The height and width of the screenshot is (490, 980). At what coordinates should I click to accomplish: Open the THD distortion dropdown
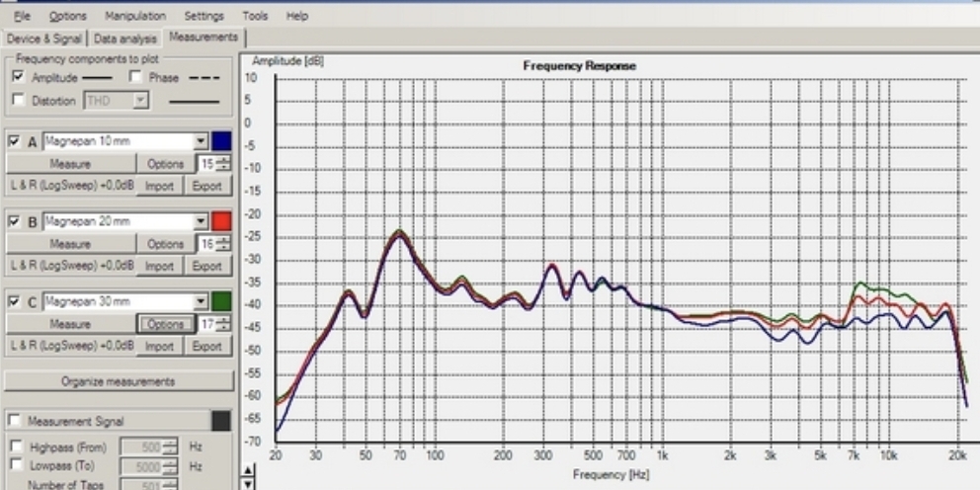click(x=117, y=100)
